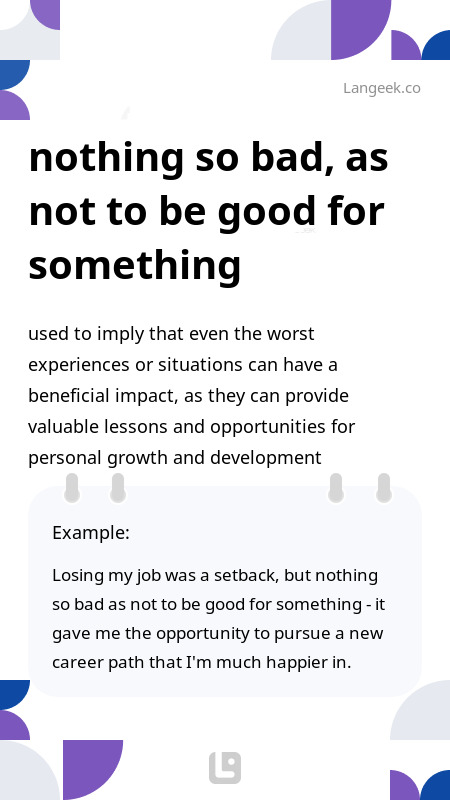
Task: Click the word 'something' in the title
Action: point(135,266)
